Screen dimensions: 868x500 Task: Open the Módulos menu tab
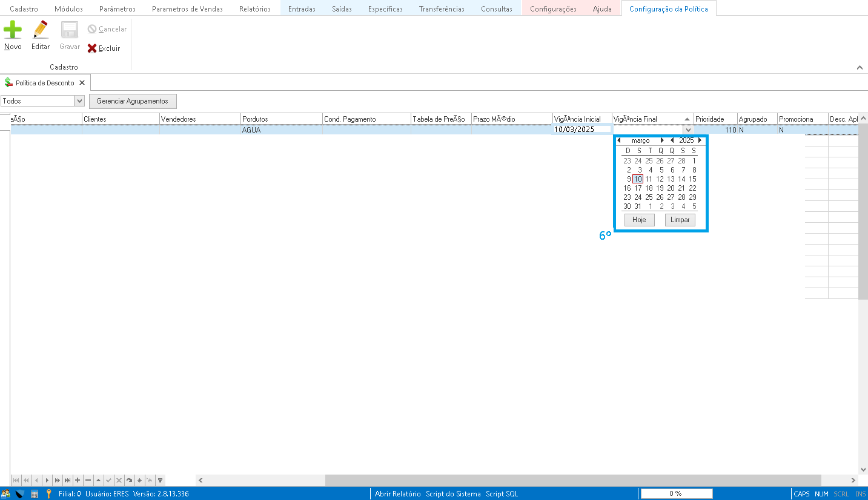click(68, 8)
